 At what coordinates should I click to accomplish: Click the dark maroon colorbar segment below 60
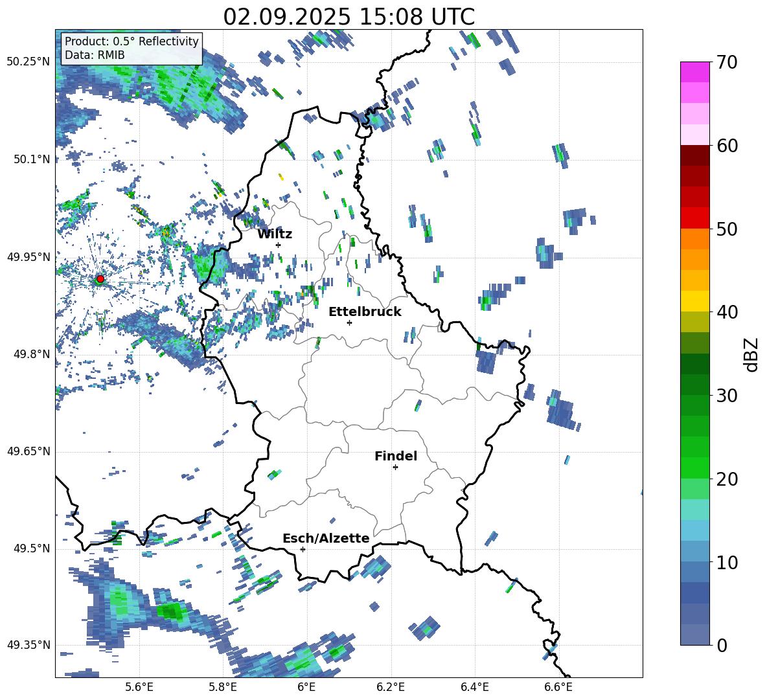coord(694,155)
